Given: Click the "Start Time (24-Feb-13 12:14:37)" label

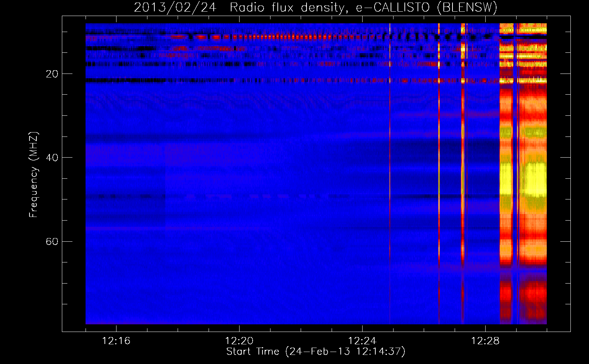Looking at the screenshot, I should tap(316, 352).
